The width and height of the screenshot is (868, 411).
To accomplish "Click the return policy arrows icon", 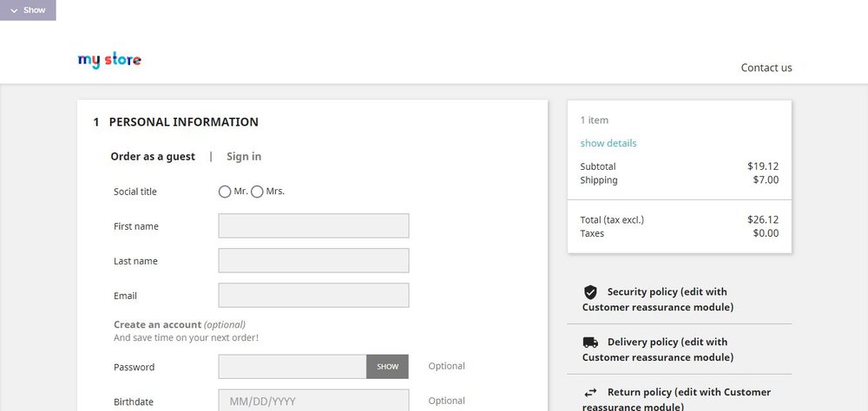I will pos(590,392).
